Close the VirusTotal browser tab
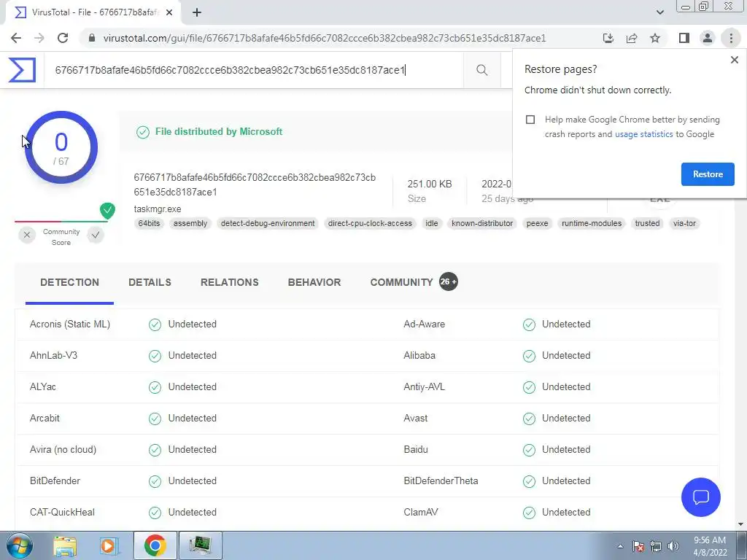This screenshot has width=747, height=560. 169,12
